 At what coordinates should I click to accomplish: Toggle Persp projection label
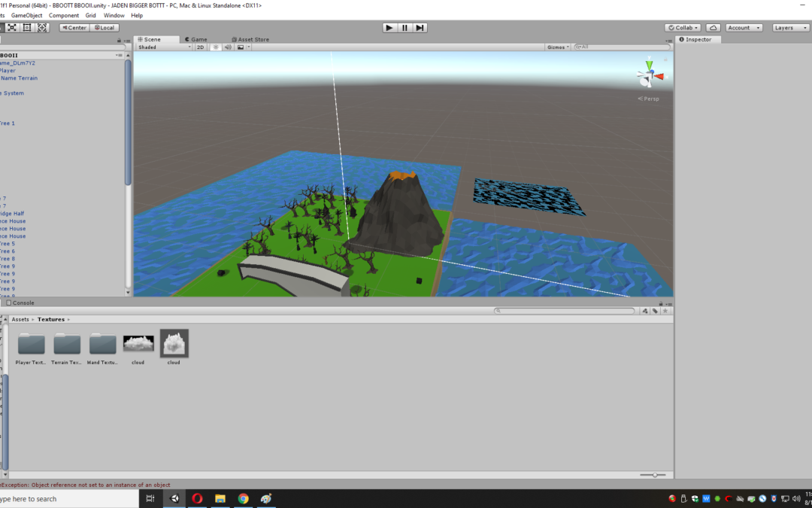649,99
